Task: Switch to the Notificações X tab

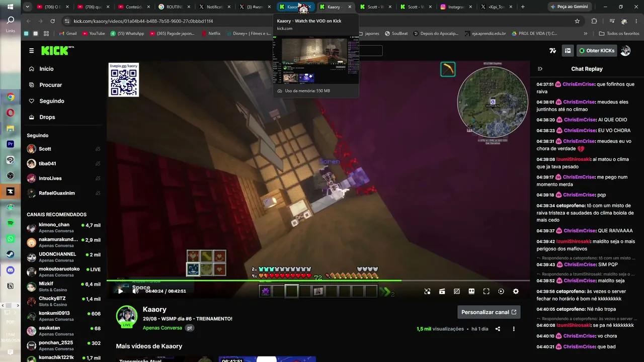Action: pyautogui.click(x=214, y=7)
